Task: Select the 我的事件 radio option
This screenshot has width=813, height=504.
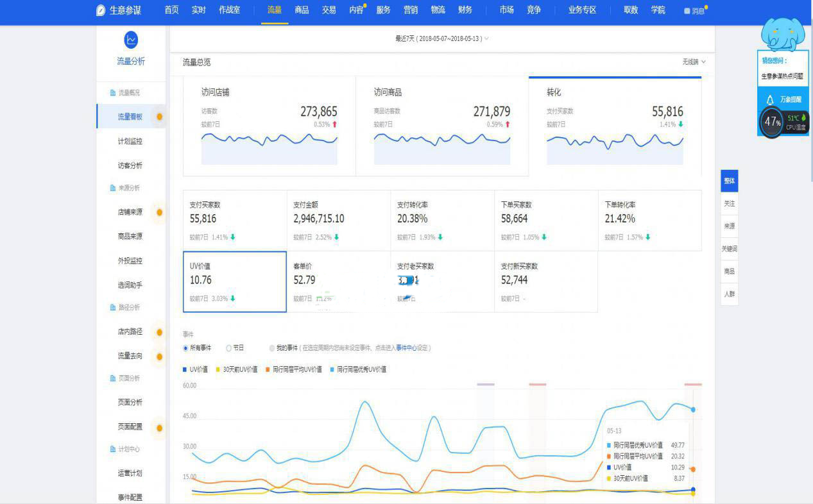Action: (272, 348)
